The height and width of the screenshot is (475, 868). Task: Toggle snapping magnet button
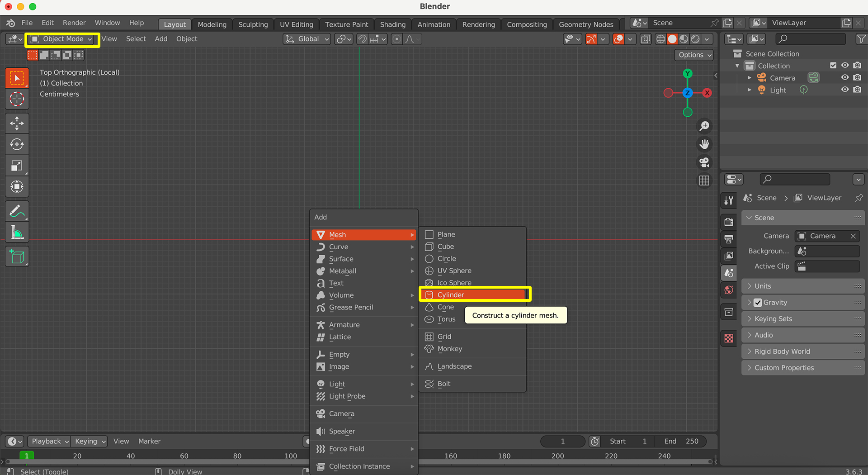pyautogui.click(x=362, y=39)
